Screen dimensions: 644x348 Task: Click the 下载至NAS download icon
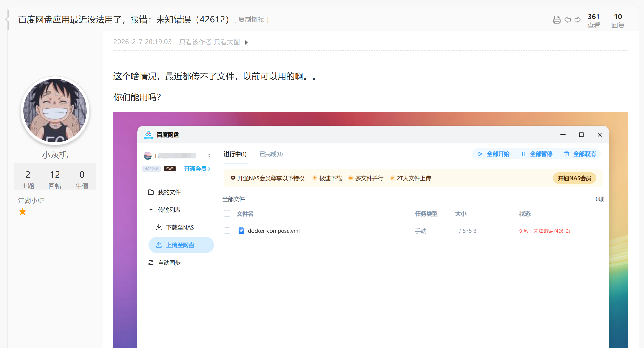click(159, 227)
